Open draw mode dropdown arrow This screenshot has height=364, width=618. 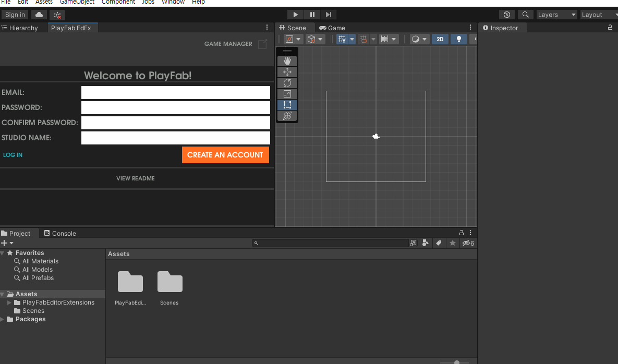coord(425,39)
